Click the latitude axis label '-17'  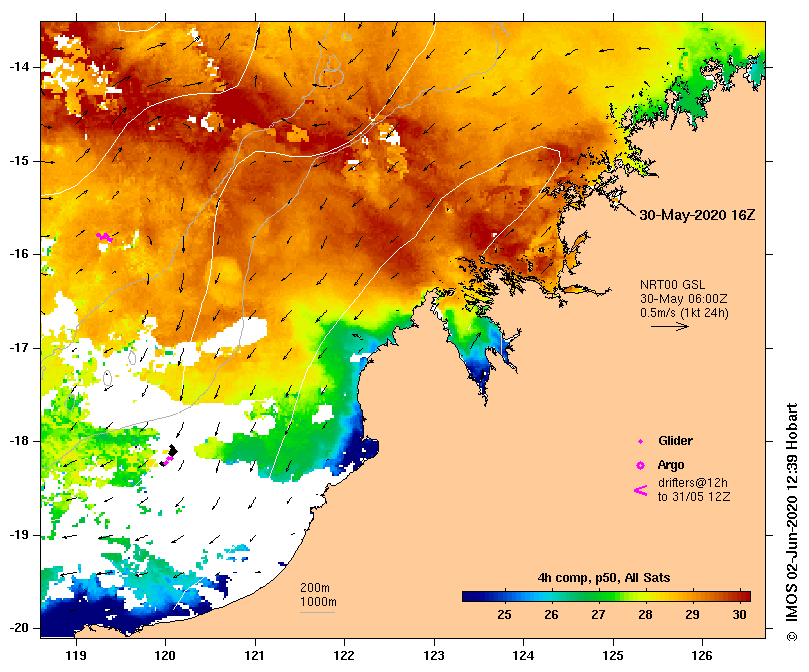[x=20, y=348]
